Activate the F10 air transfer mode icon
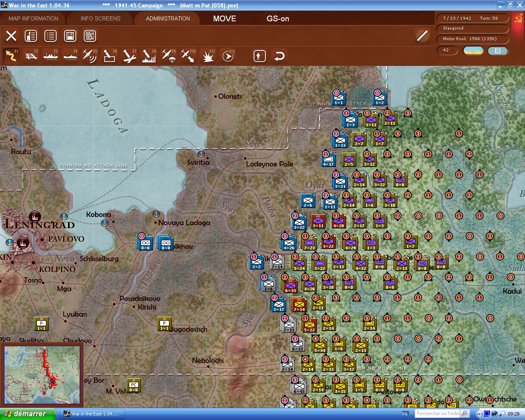This screenshot has width=525, height=420. pos(188,56)
